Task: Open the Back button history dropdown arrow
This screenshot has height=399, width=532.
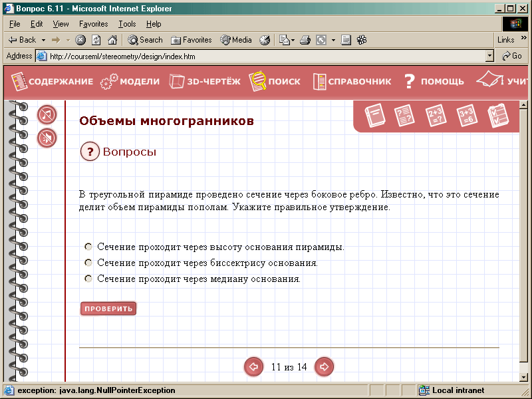Action: [x=43, y=40]
